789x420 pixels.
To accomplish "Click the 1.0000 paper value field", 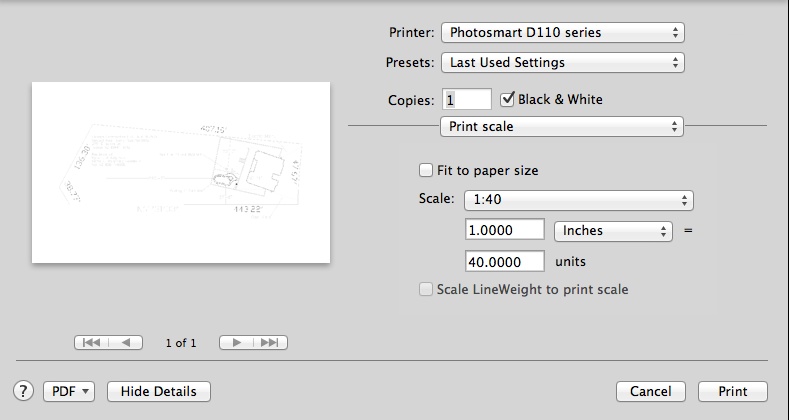I will coord(505,230).
